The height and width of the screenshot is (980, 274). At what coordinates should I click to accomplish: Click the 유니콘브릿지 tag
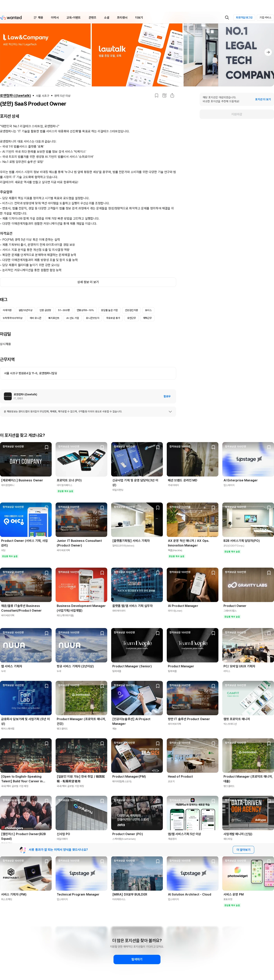point(92,318)
